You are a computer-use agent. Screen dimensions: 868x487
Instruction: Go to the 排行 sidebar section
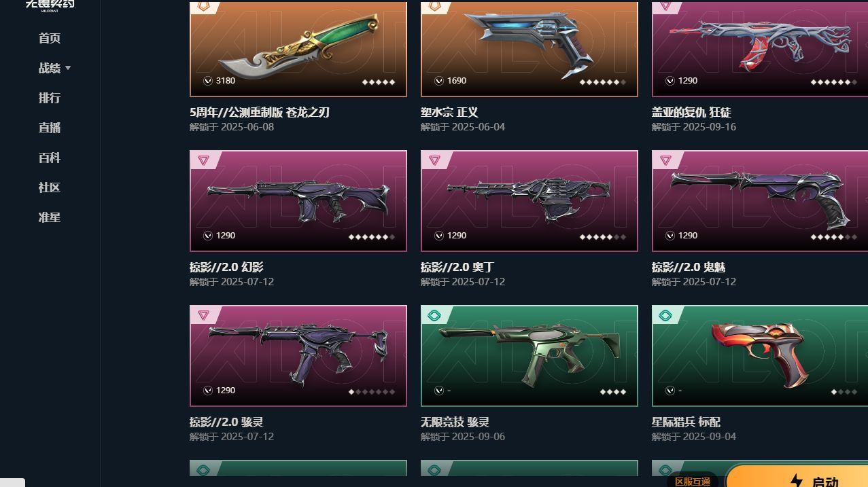pyautogui.click(x=50, y=98)
